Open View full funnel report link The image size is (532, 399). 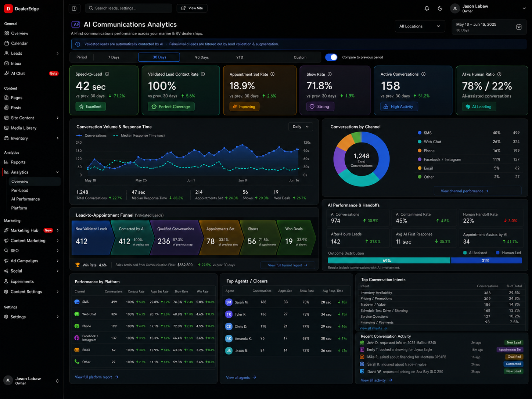(287, 265)
